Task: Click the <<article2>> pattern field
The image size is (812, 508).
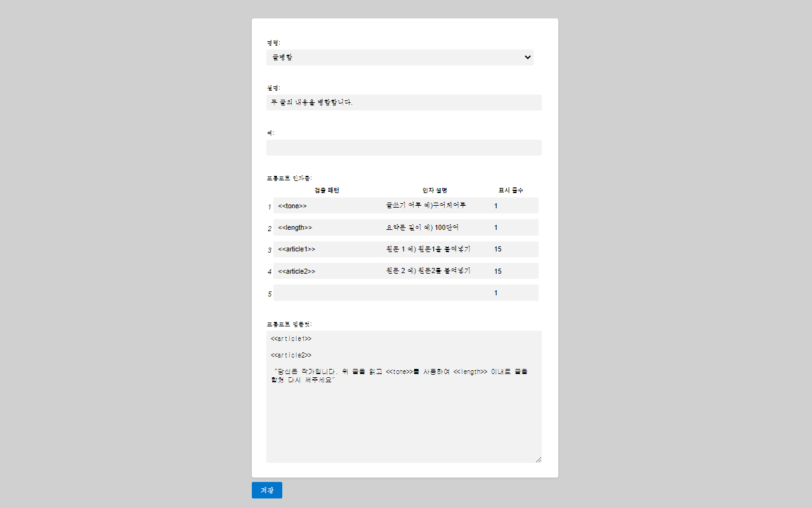Action: [324, 271]
